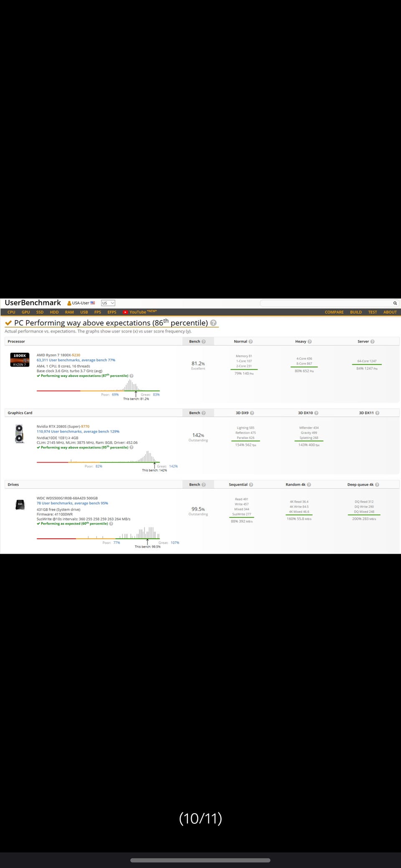Open AMD Ryzen 7 1800X product link
The image size is (401, 868).
coord(54,355)
